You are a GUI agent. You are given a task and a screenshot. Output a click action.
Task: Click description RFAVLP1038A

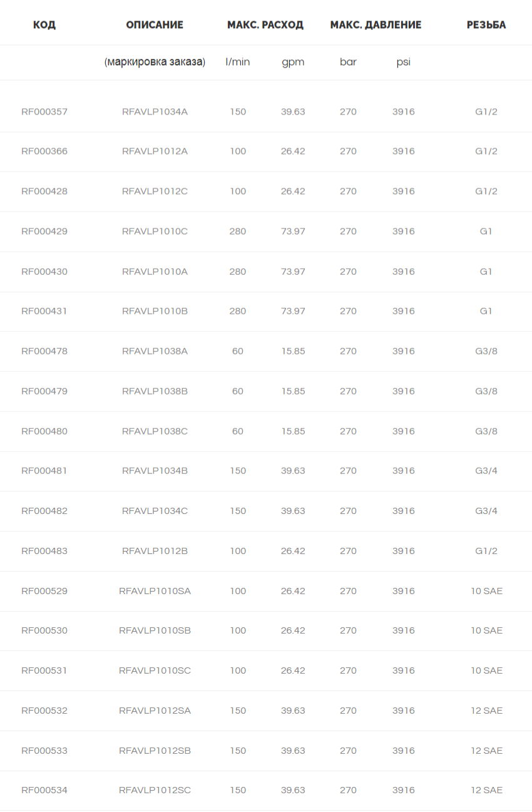pos(155,351)
